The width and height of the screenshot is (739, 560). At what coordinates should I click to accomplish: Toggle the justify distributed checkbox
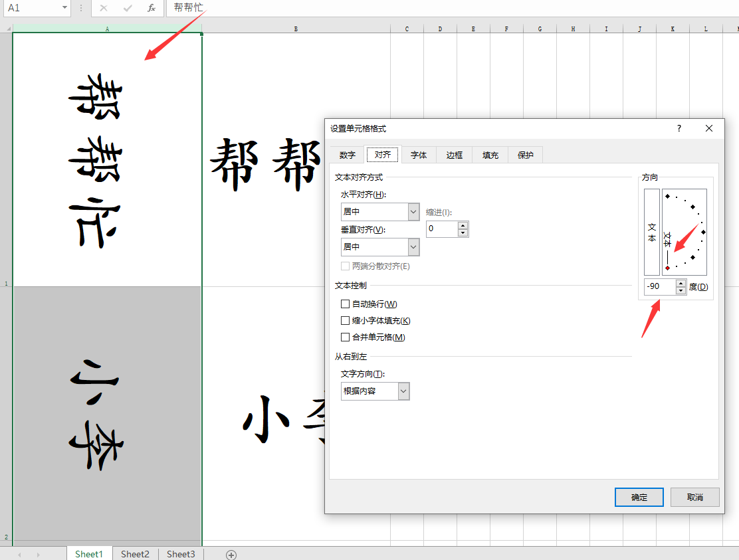click(345, 266)
